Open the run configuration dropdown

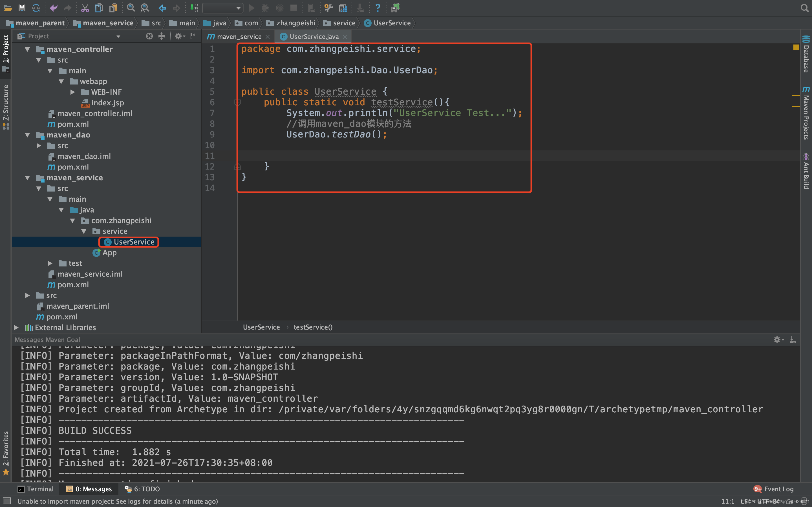click(x=222, y=8)
